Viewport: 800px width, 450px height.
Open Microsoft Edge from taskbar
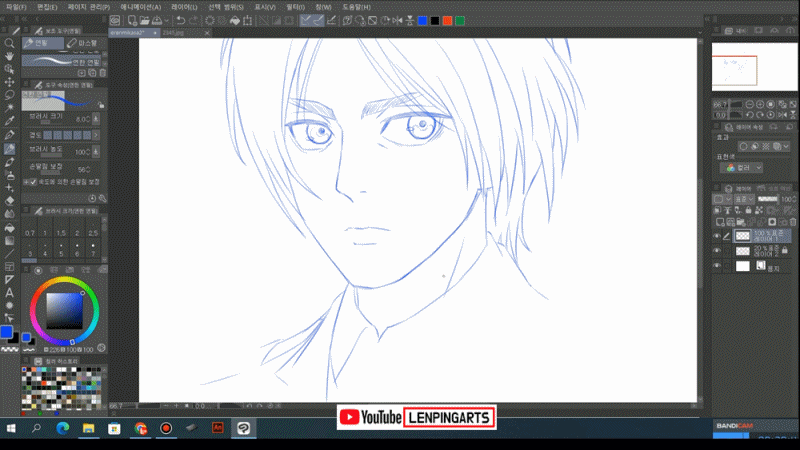[63, 428]
